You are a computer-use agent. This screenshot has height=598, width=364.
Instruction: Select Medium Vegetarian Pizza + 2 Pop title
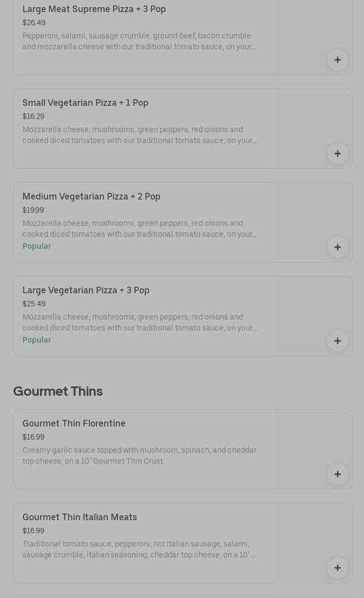91,196
